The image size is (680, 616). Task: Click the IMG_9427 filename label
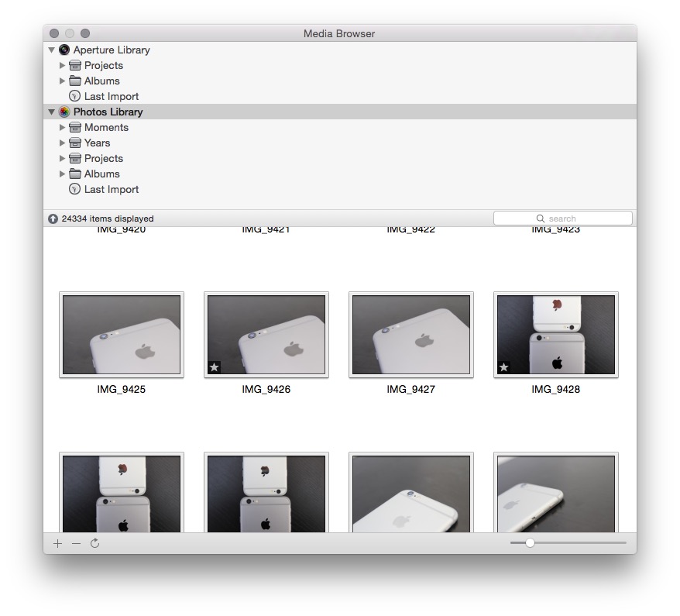[x=411, y=389]
